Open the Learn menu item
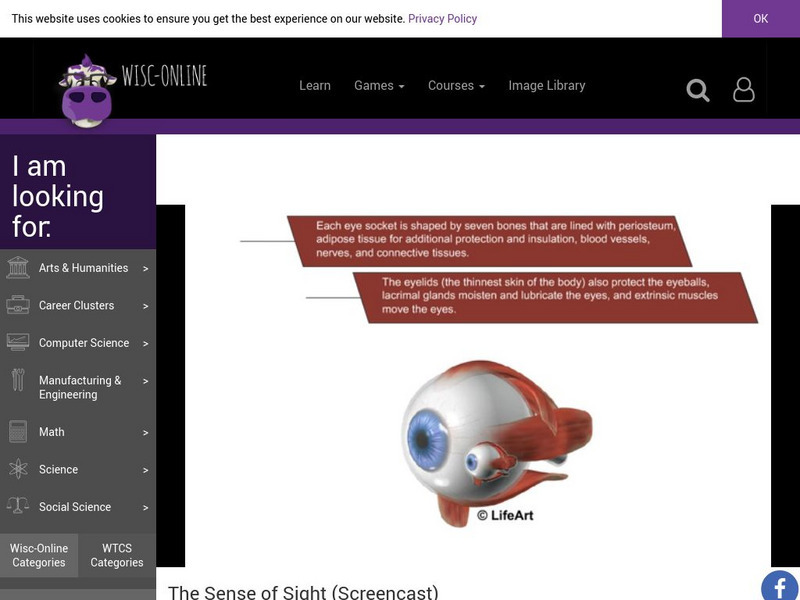Viewport: 800px width, 600px height. [x=313, y=86]
